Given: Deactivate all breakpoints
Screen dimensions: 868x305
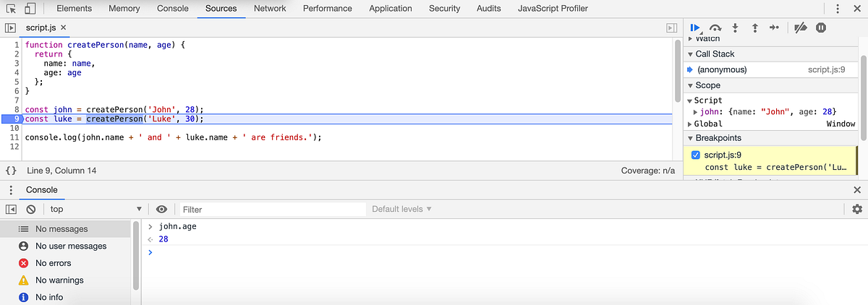Looking at the screenshot, I should tap(800, 27).
